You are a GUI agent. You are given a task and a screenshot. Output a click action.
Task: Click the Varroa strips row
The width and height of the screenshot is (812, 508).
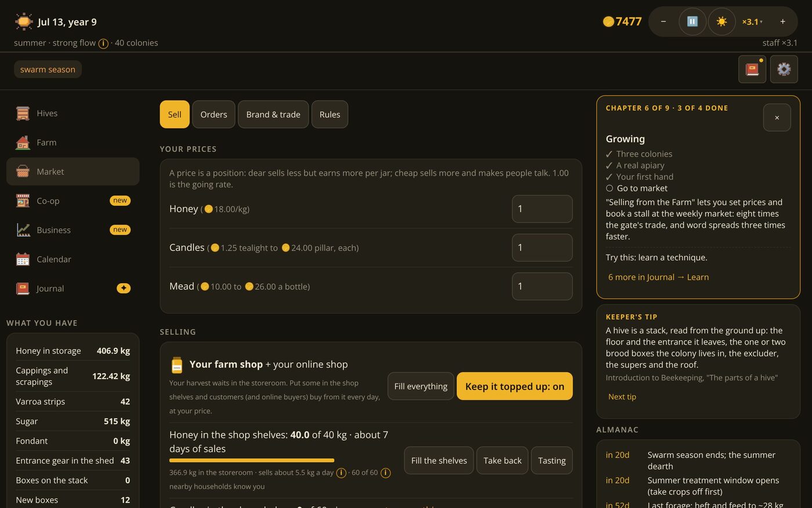[72, 402]
